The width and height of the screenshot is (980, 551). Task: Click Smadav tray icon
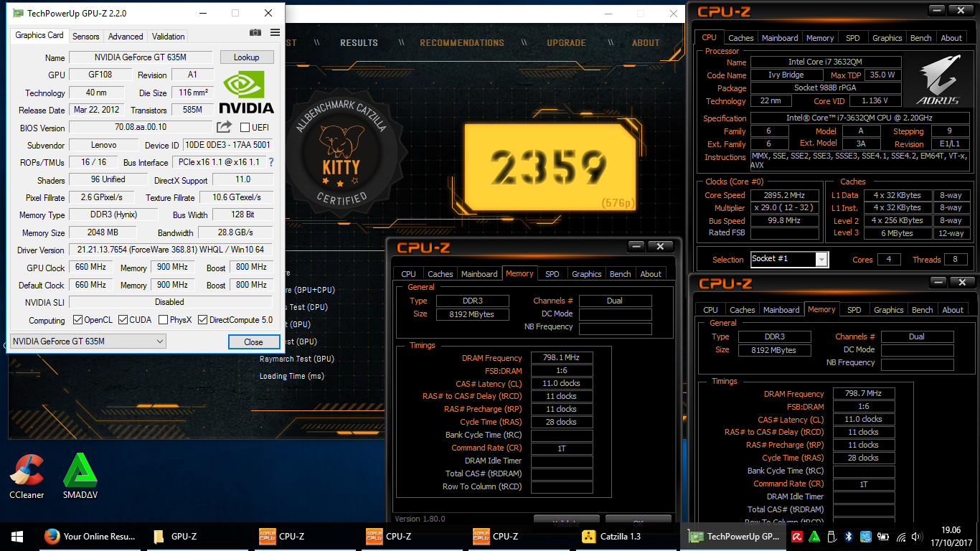tap(814, 536)
